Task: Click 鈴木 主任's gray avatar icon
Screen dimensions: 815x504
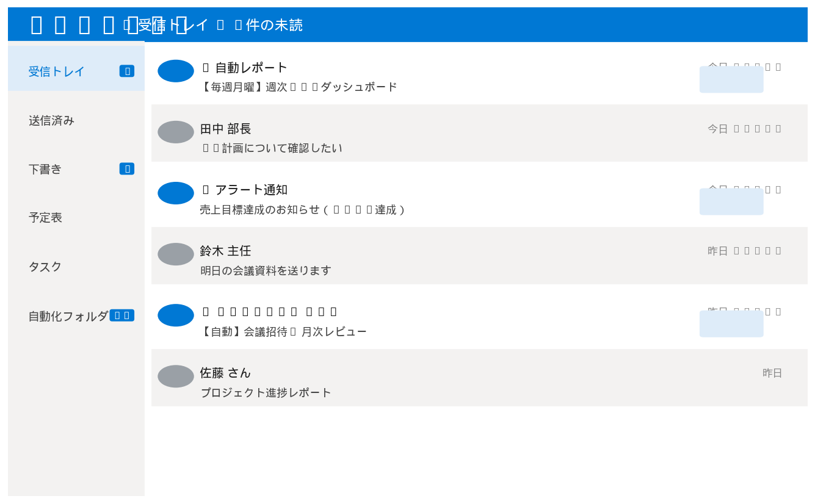Action: pos(176,254)
